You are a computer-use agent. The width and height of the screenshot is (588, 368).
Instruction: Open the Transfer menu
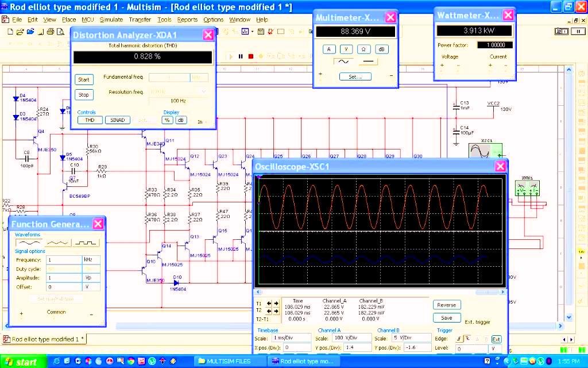pyautogui.click(x=140, y=20)
